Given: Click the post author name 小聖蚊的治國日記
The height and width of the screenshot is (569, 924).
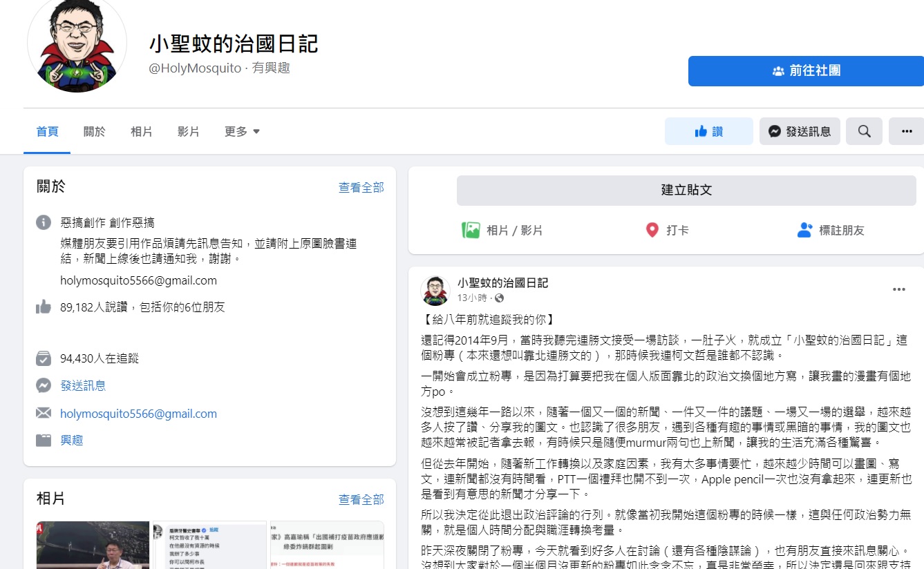Looking at the screenshot, I should pyautogui.click(x=502, y=283).
